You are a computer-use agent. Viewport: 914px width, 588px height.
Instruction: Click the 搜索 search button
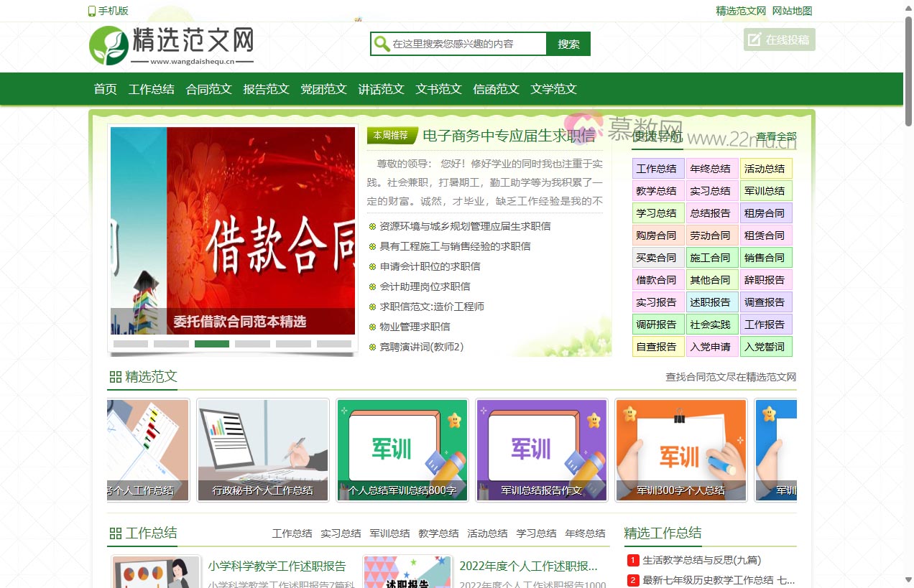568,44
